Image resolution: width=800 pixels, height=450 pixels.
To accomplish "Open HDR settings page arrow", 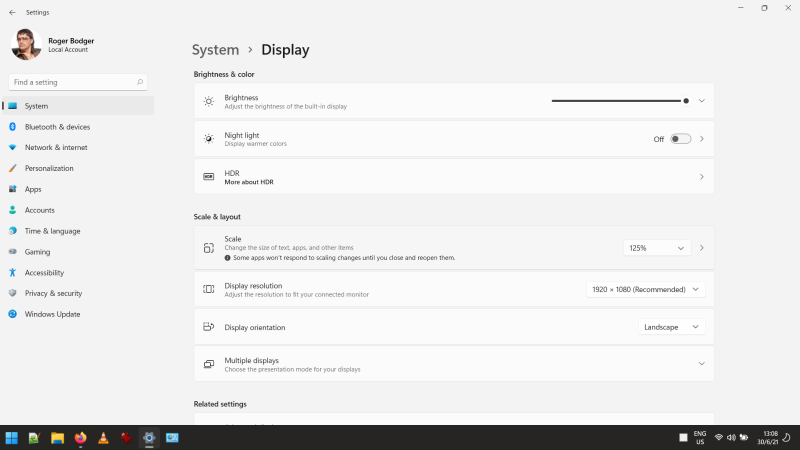I will tap(702, 177).
